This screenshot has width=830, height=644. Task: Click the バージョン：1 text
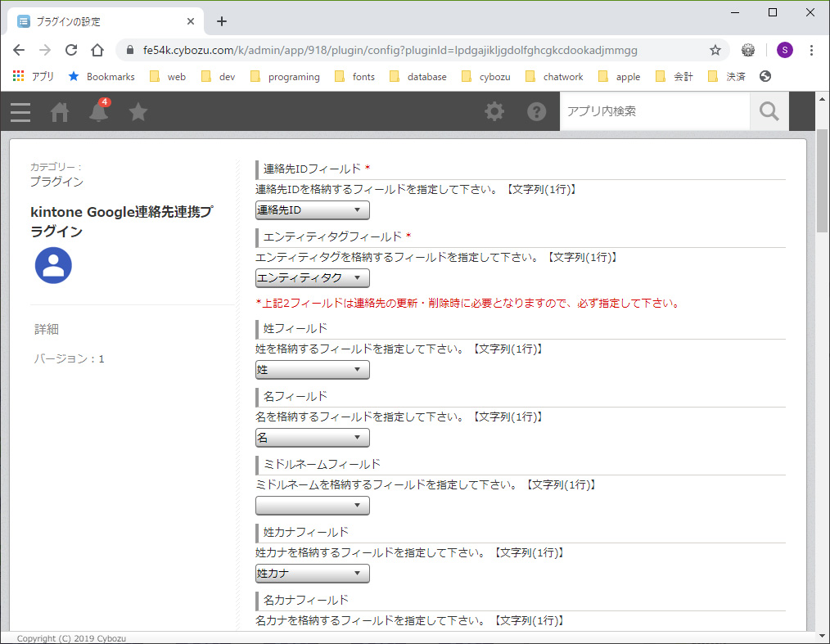coord(70,358)
